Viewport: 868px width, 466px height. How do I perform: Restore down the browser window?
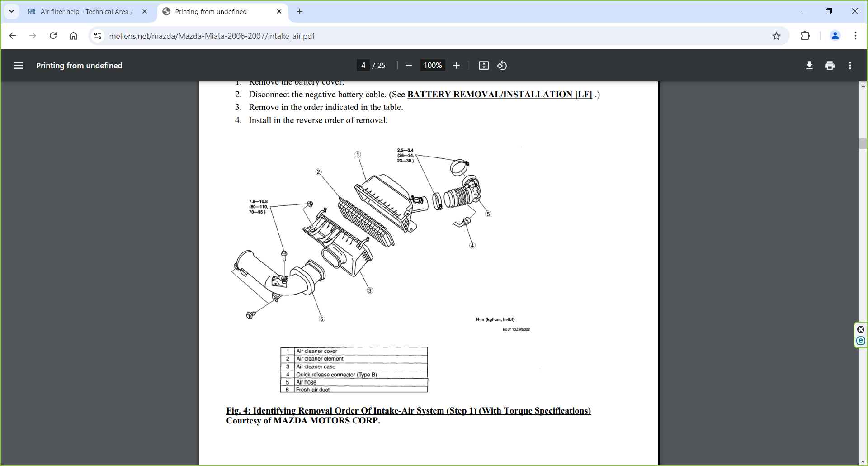pyautogui.click(x=829, y=11)
